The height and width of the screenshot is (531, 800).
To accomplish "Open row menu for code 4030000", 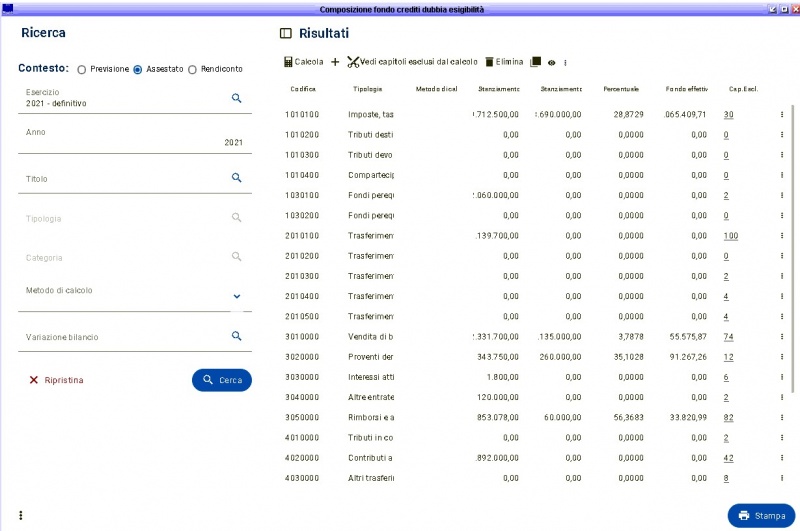I will pyautogui.click(x=782, y=478).
